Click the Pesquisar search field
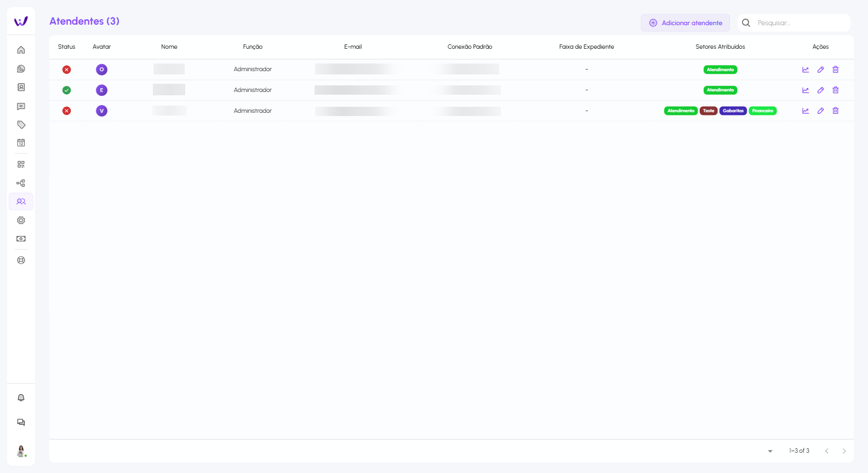Viewport: 868px width, 473px height. [x=800, y=23]
